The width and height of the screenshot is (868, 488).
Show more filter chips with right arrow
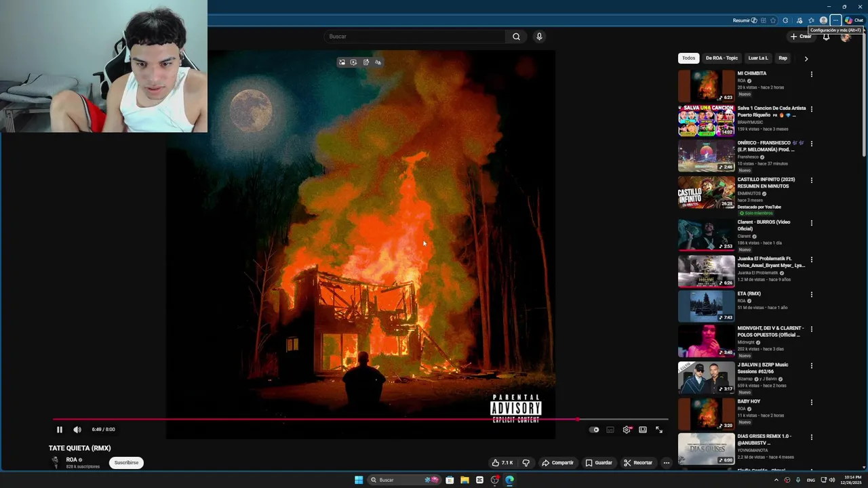(806, 59)
